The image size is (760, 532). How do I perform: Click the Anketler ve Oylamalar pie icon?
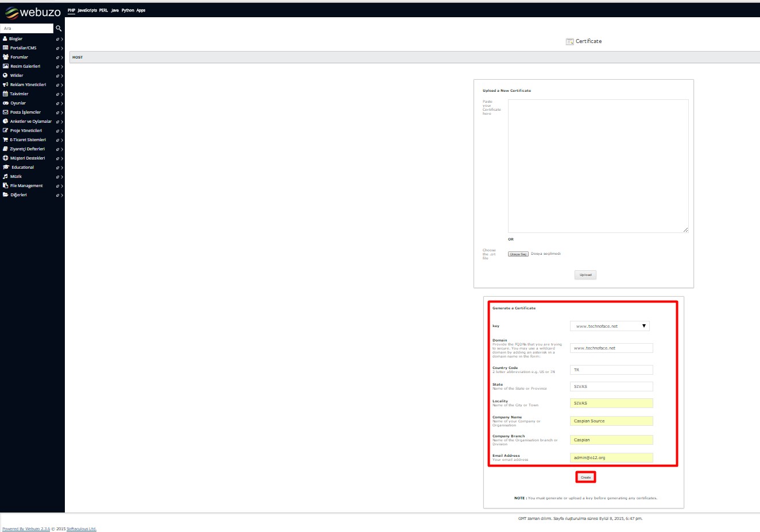coord(5,121)
